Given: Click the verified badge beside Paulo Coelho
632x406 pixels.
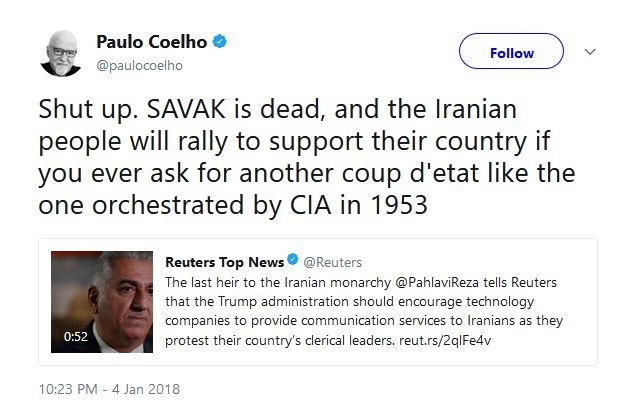Looking at the screenshot, I should tap(220, 42).
